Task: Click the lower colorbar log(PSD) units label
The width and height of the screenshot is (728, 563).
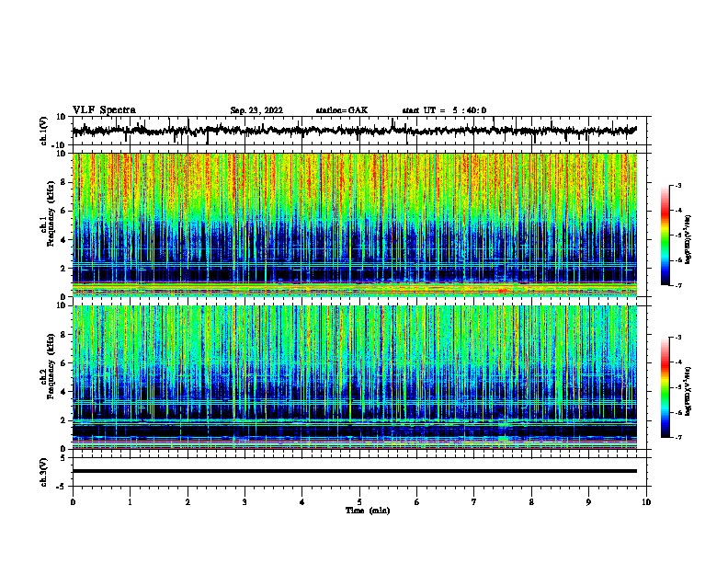Action: coord(688,391)
